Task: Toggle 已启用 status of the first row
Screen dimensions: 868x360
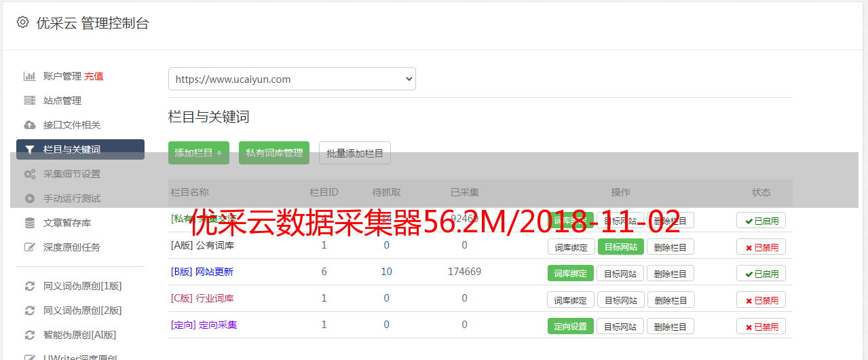Action: point(761,220)
